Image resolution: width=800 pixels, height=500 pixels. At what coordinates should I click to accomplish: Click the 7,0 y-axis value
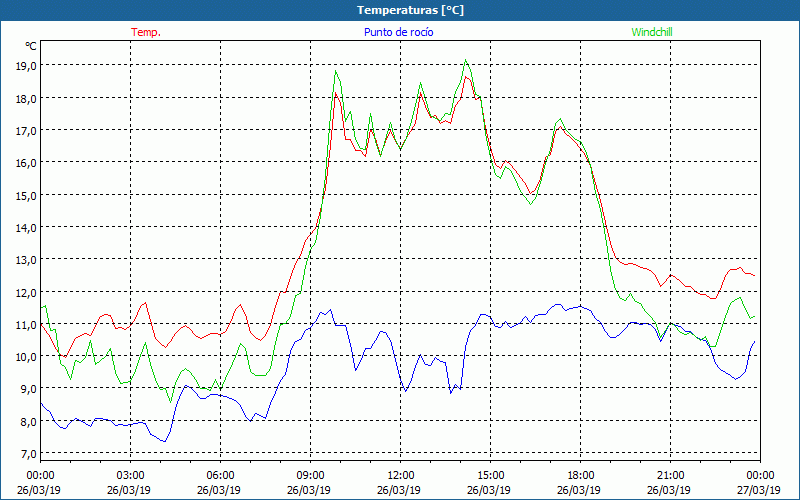[x=29, y=454]
